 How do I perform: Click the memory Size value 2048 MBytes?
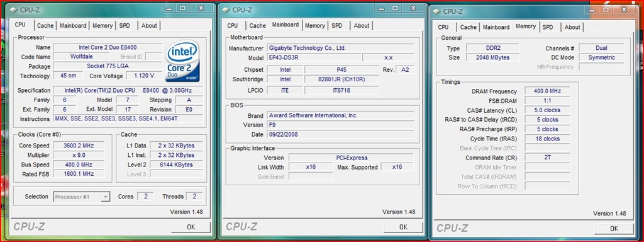tap(492, 57)
